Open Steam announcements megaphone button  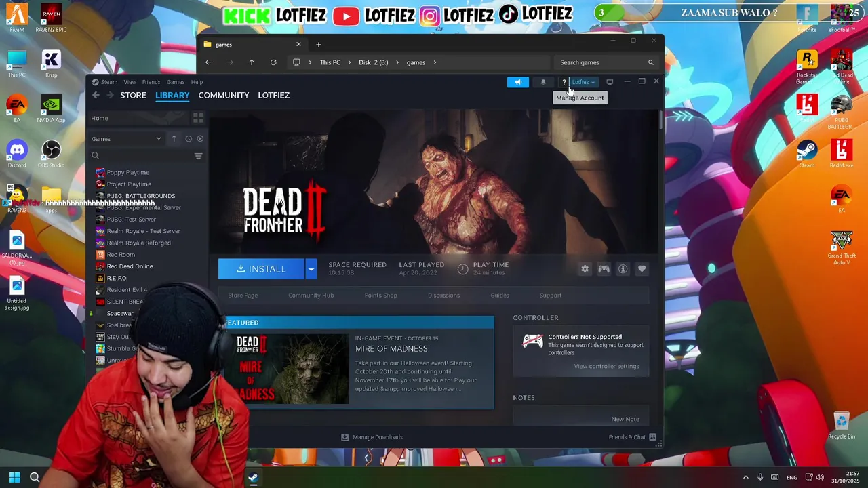pos(518,82)
